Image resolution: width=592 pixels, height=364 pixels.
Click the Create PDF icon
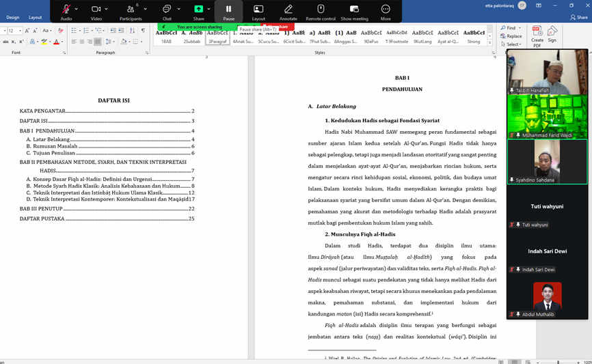tap(537, 36)
